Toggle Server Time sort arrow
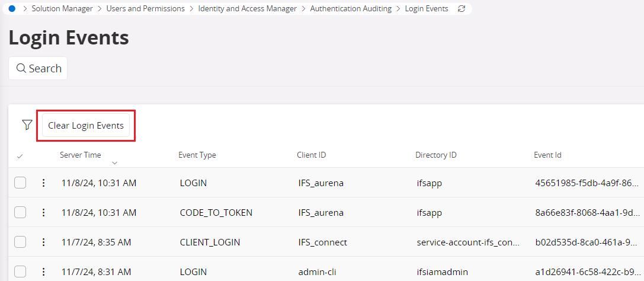 tap(114, 163)
